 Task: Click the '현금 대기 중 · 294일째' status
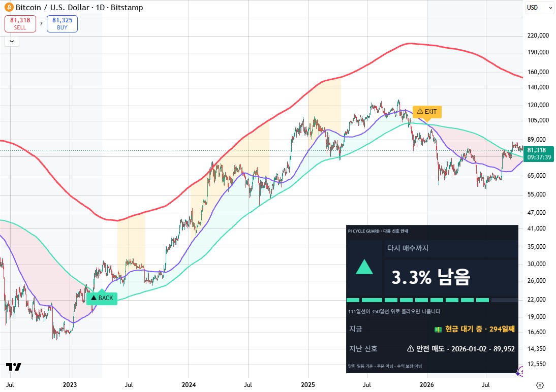point(475,329)
